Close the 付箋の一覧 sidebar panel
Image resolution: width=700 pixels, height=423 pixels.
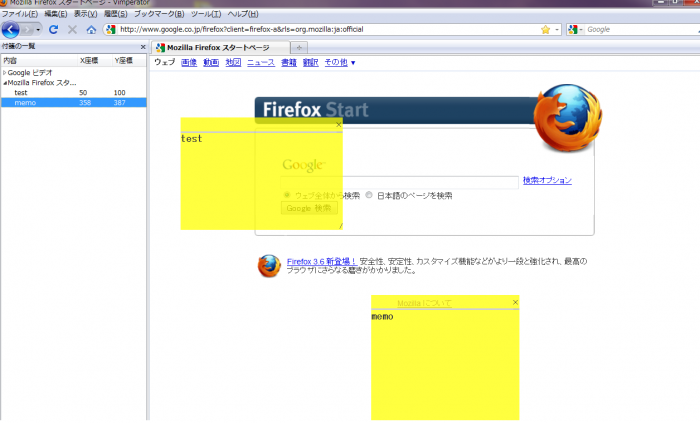pyautogui.click(x=143, y=47)
